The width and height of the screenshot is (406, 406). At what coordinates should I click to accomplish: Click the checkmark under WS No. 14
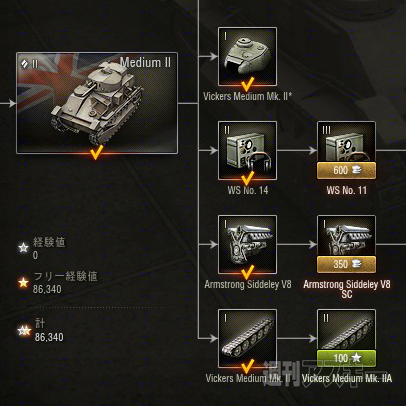click(x=247, y=178)
